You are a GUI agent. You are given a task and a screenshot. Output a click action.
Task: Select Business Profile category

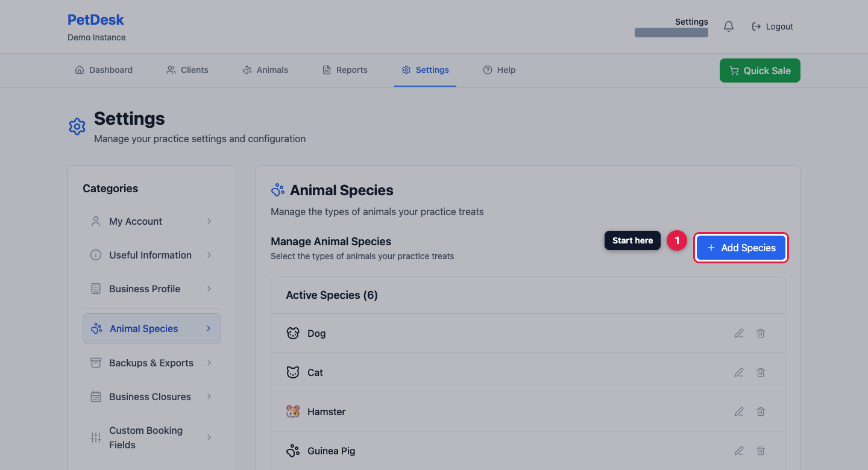tap(152, 289)
